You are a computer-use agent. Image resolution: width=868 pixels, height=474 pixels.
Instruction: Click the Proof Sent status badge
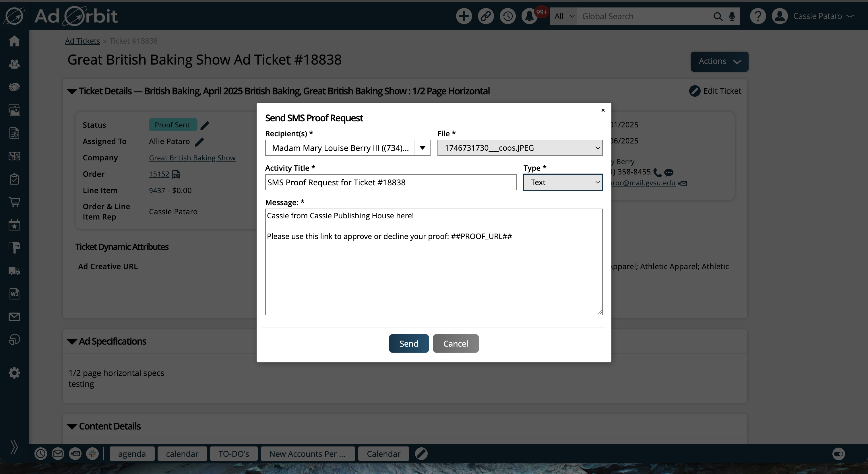pyautogui.click(x=173, y=125)
